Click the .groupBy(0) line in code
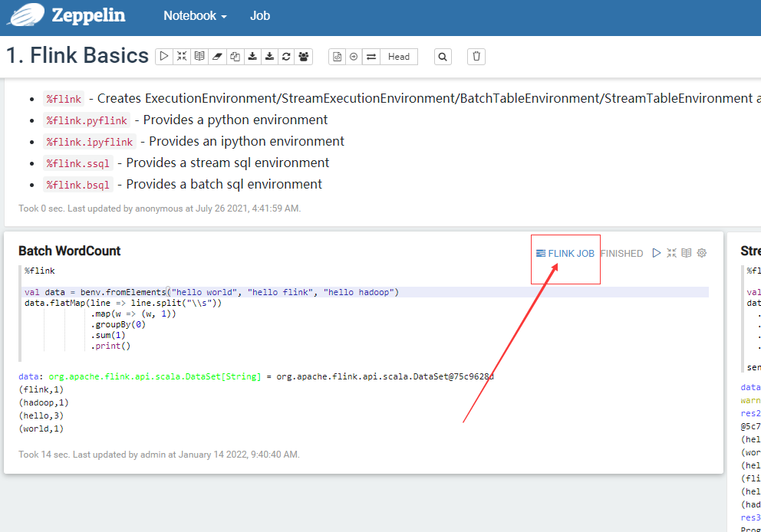 click(118, 324)
